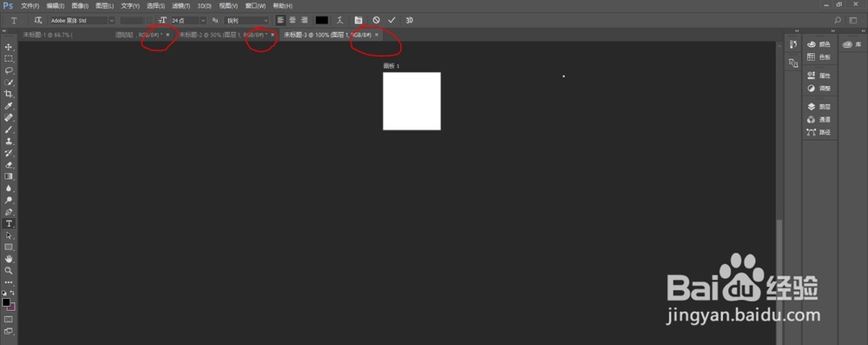Select the Dodge tool
The width and height of the screenshot is (868, 345).
tap(9, 200)
